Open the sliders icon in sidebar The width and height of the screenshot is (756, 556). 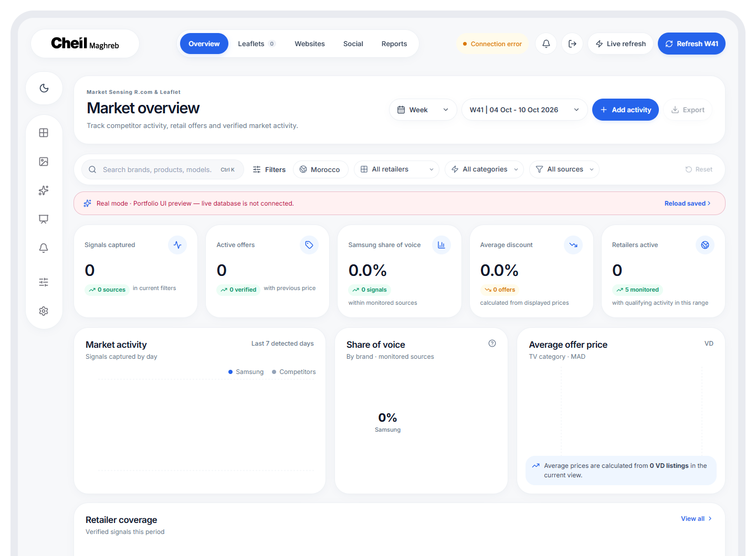tap(44, 282)
